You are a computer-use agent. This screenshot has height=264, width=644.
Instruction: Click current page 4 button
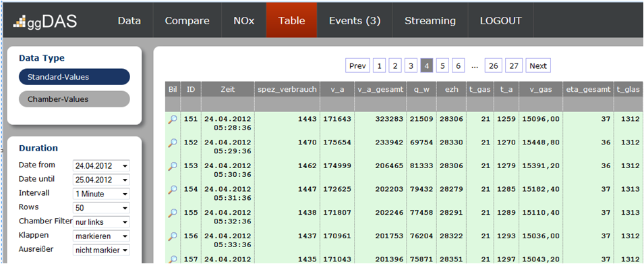427,65
